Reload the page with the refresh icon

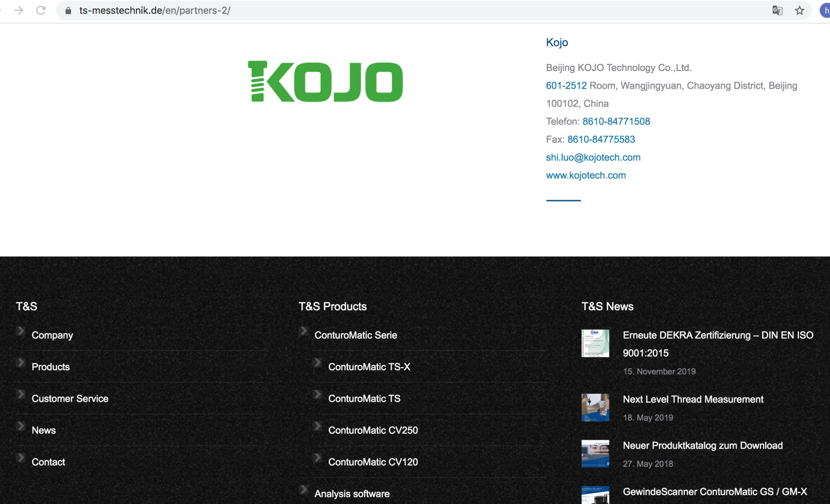41,10
